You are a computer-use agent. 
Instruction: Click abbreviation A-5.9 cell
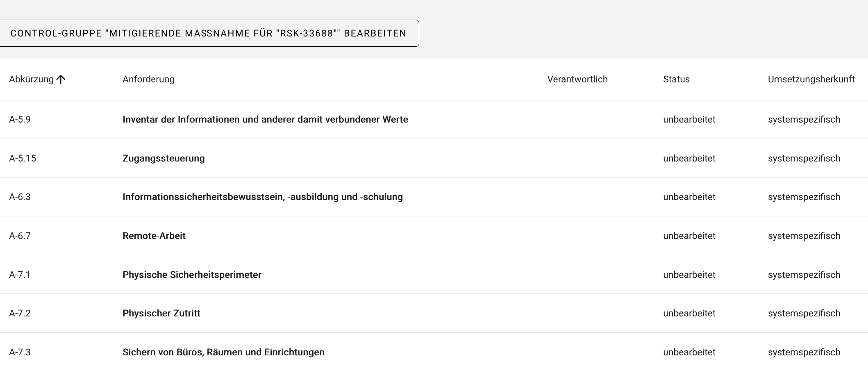tap(20, 120)
